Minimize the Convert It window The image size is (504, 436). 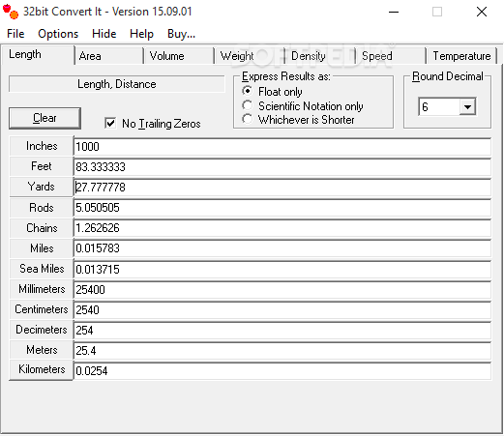[x=394, y=13]
